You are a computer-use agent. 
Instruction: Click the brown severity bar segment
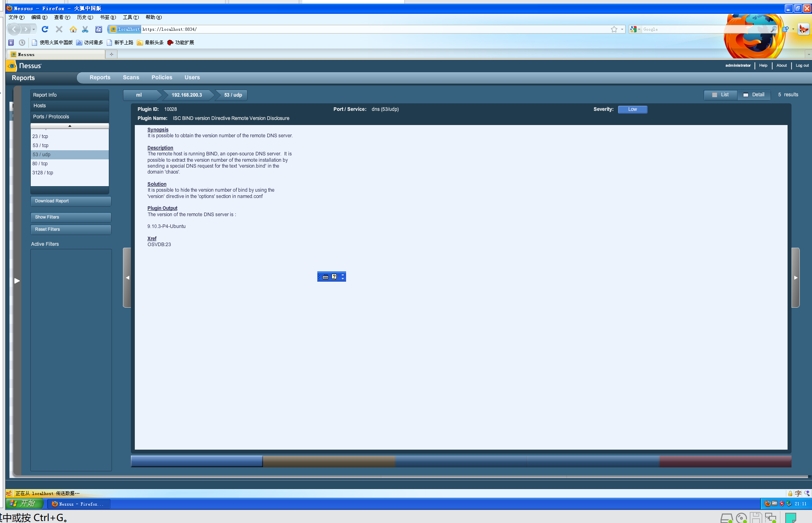(329, 461)
